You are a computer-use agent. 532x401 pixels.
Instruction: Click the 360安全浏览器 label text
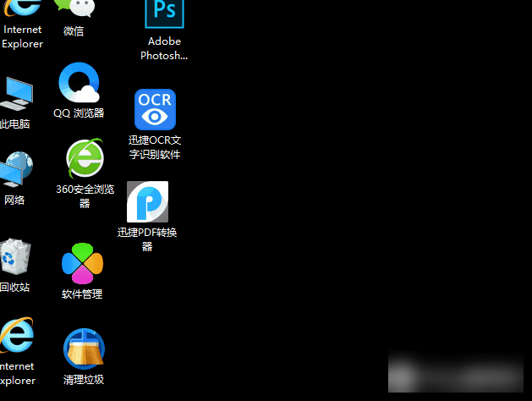(85, 196)
